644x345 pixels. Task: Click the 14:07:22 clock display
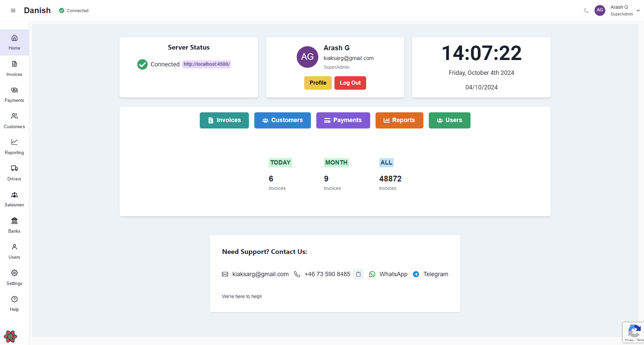point(481,53)
